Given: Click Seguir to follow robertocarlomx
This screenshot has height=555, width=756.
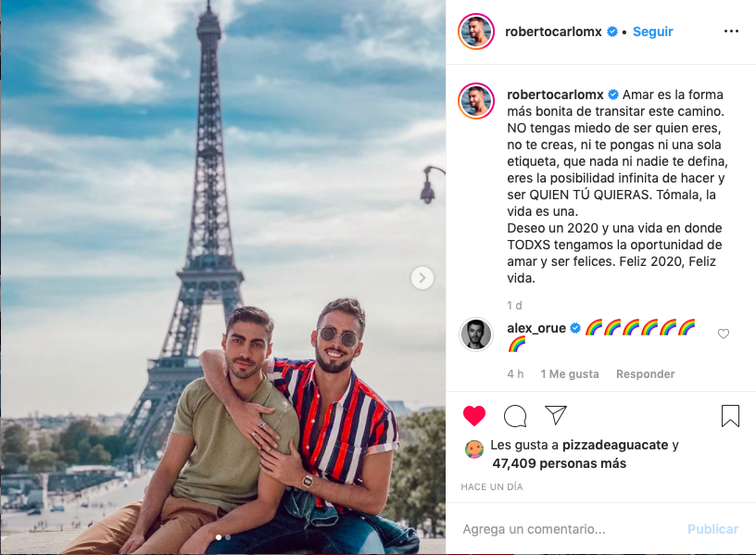Looking at the screenshot, I should pos(652,32).
